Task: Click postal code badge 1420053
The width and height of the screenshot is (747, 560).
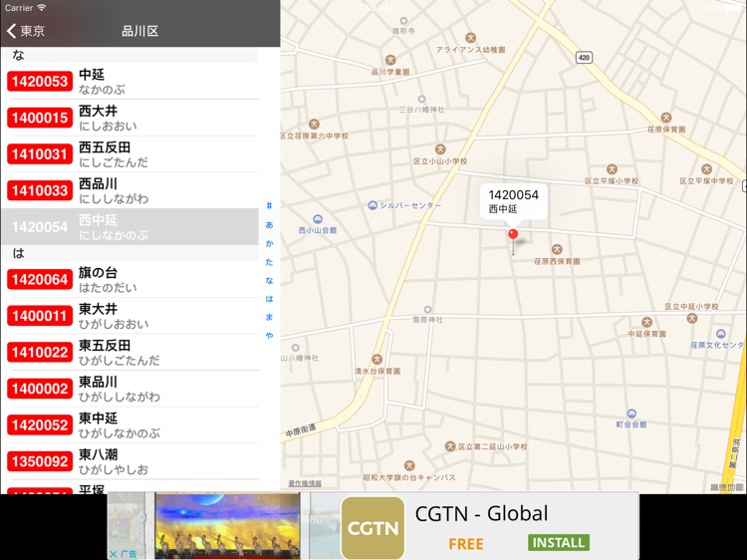Action: click(x=40, y=82)
